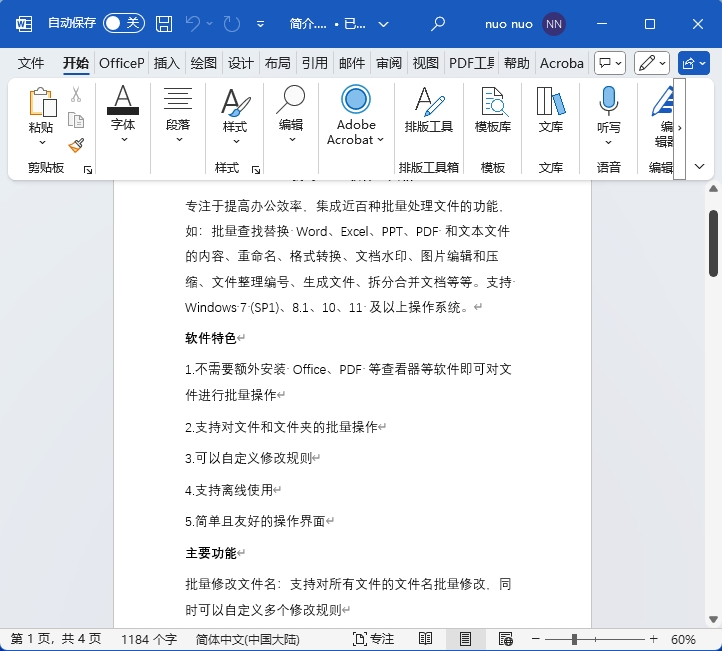Show more ribbon commands via right arrow

pos(680,128)
